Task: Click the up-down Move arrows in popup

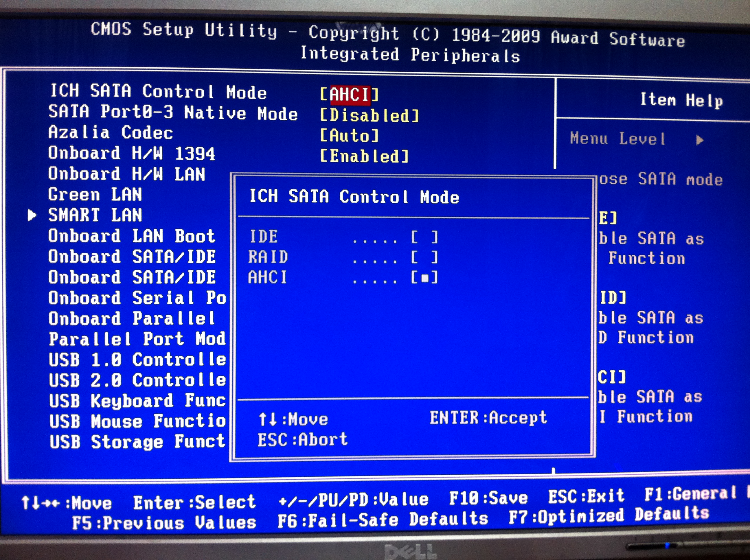Action: tap(269, 419)
